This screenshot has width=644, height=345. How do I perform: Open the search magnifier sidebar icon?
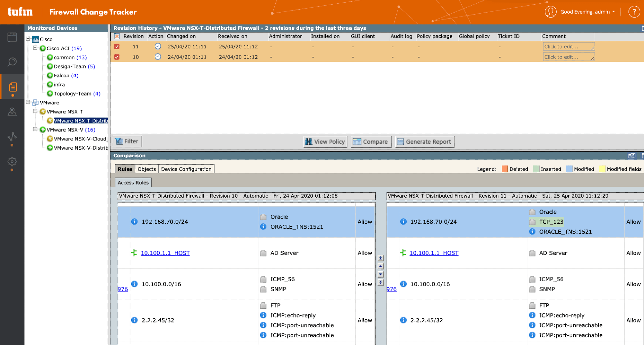(12, 62)
